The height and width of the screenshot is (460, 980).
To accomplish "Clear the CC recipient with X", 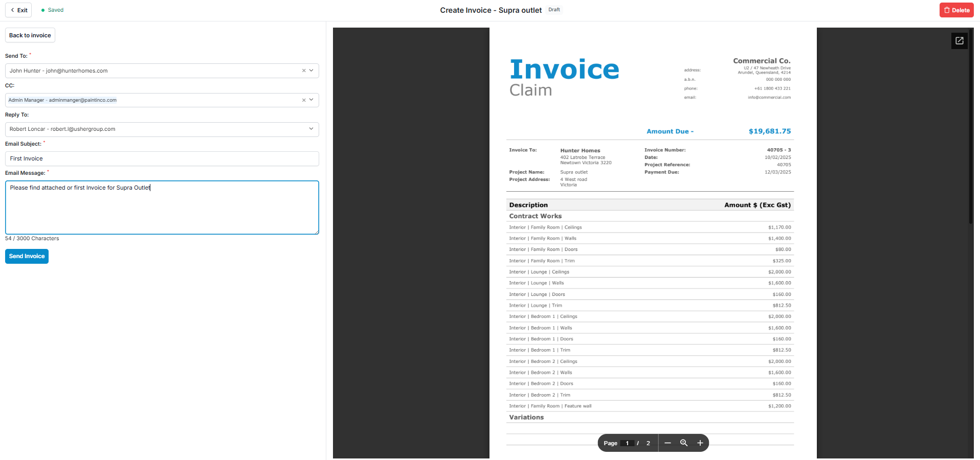I will (304, 100).
